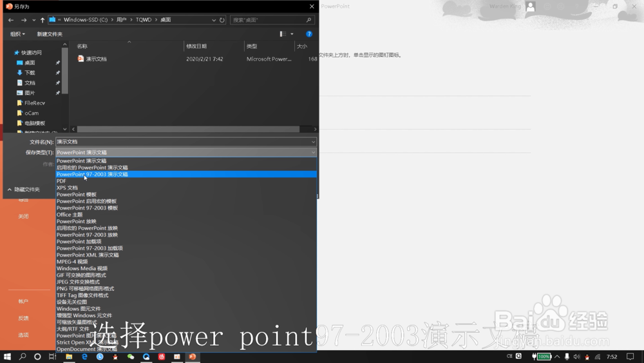Screen dimensions: 644x363
Task: Choose 启用宏的 PowerPoint 演示文稿 format
Action: pyautogui.click(x=186, y=168)
